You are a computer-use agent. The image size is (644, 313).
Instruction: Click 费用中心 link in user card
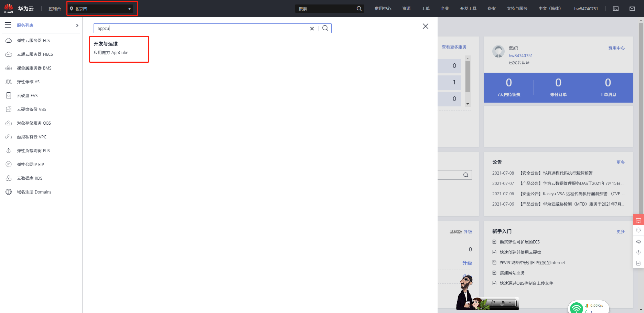(616, 48)
